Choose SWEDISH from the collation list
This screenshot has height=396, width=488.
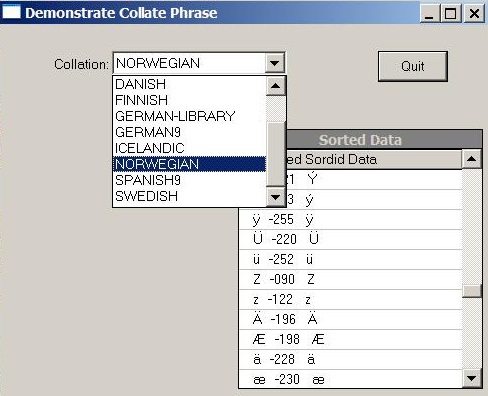click(x=190, y=196)
